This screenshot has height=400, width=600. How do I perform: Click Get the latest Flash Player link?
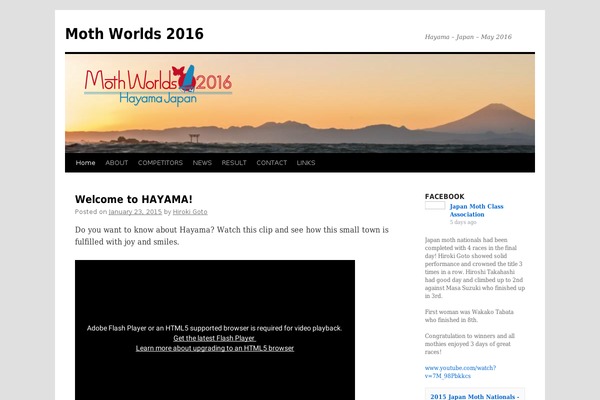(x=214, y=338)
